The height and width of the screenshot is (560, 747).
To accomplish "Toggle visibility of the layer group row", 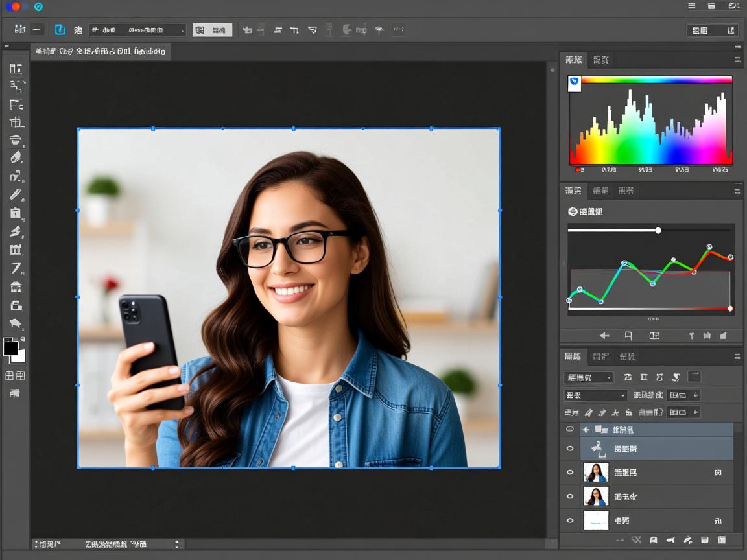I will (570, 429).
